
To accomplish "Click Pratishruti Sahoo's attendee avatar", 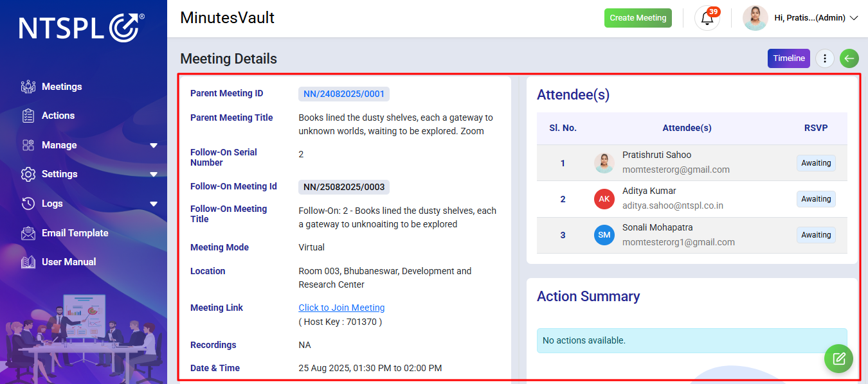I will (604, 163).
